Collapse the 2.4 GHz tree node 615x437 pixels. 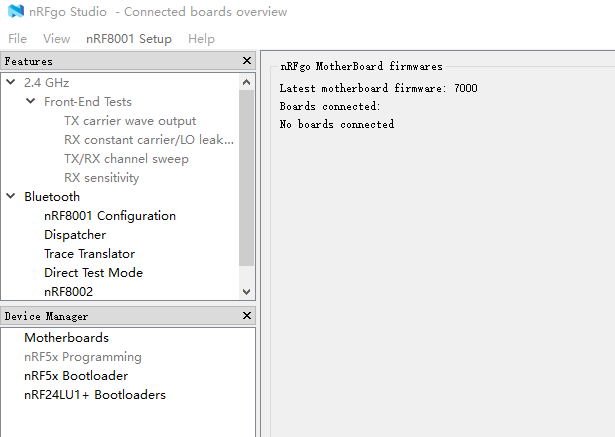pos(11,83)
